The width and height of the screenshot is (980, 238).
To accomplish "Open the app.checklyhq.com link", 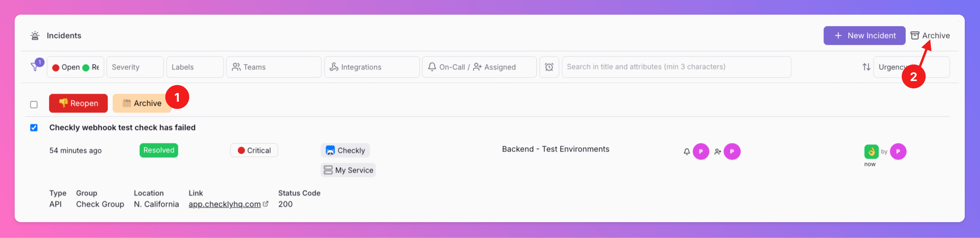I will pyautogui.click(x=225, y=204).
